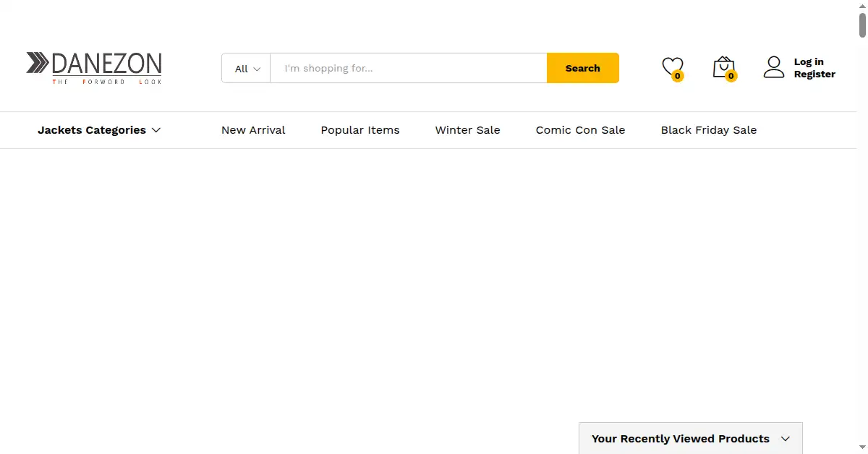
Task: Click the Register link
Action: pyautogui.click(x=814, y=74)
